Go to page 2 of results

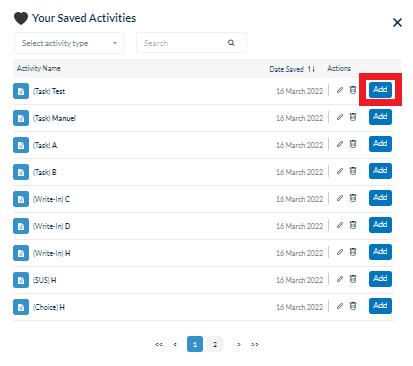[215, 344]
